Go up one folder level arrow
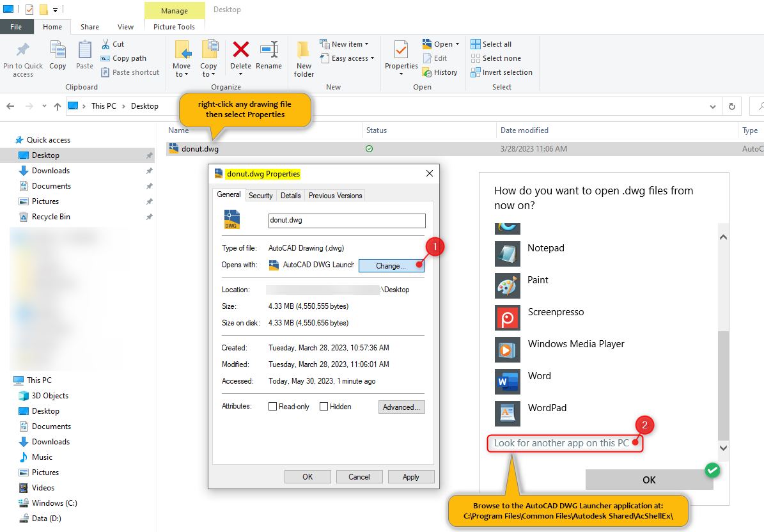 click(58, 106)
